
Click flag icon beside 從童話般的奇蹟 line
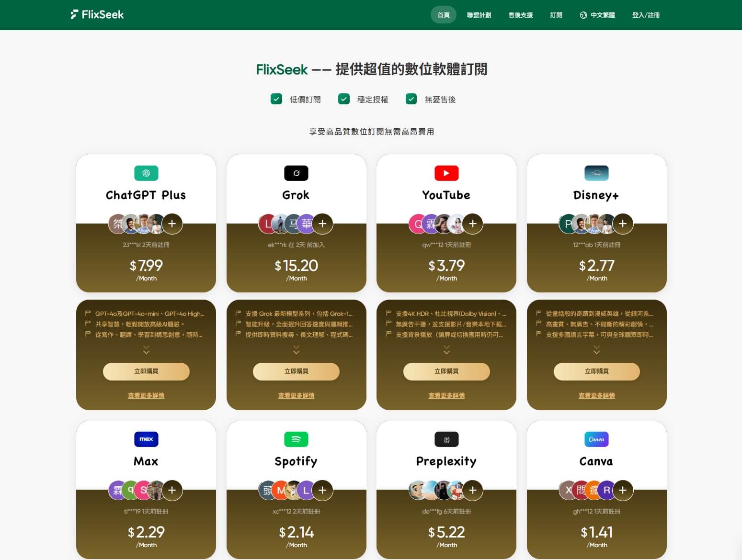pos(538,314)
